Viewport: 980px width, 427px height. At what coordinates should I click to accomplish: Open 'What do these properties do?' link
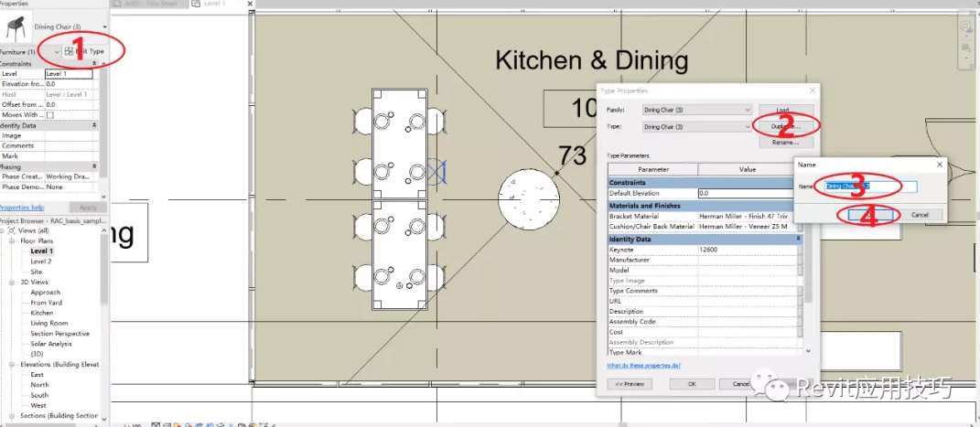(644, 366)
